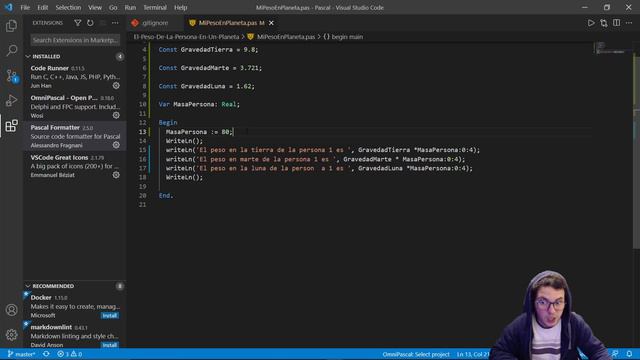
Task: Open the File menu
Action: coord(25,7)
